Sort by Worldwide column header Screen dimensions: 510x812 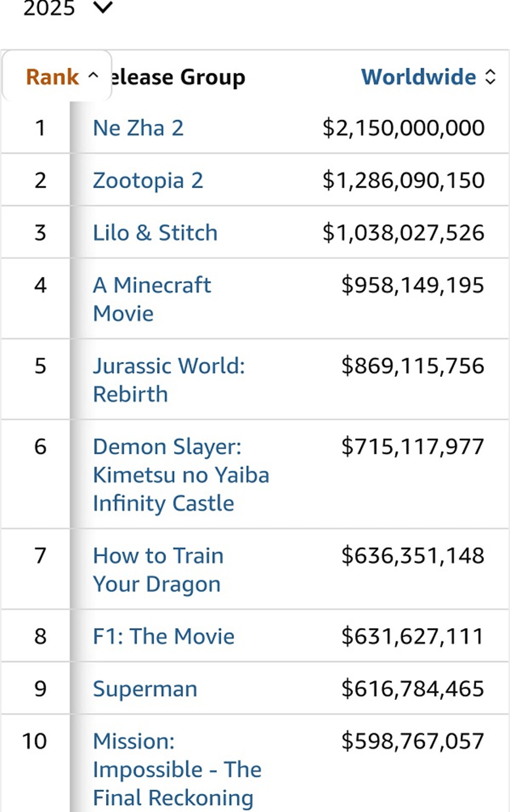pos(418,77)
